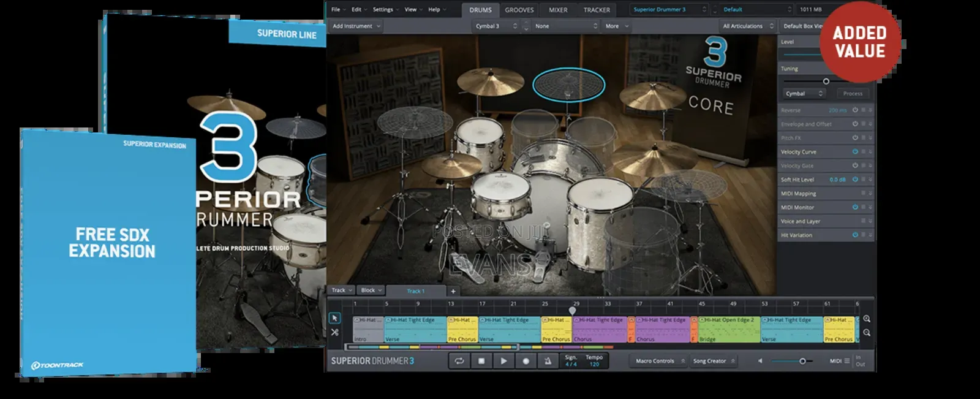
Task: Toggle loop playback button
Action: (x=459, y=361)
